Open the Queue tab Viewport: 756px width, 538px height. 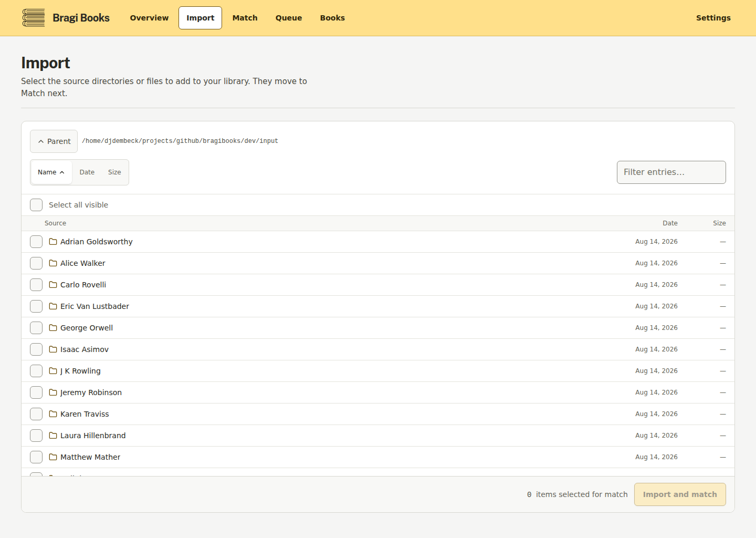289,18
